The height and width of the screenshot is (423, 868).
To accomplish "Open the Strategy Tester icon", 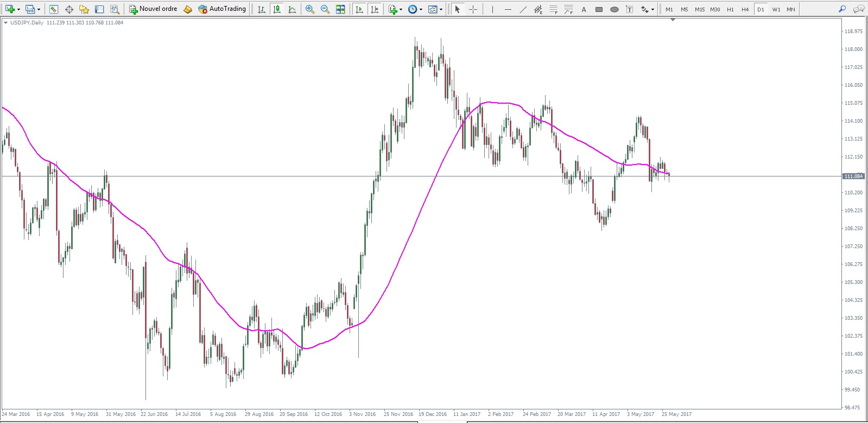I will click(115, 9).
